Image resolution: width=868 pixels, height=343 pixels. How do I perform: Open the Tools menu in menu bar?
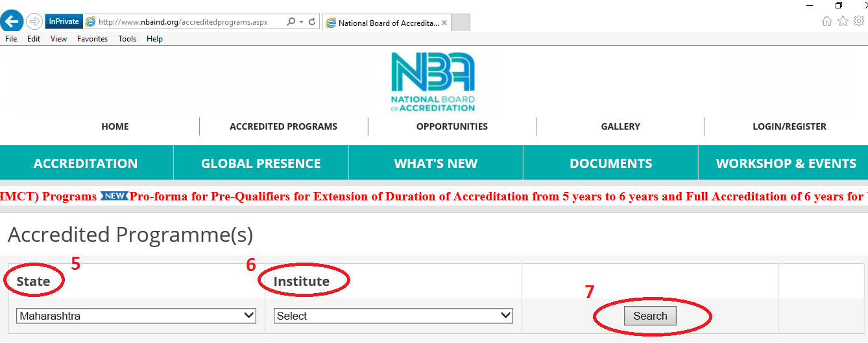(x=127, y=39)
